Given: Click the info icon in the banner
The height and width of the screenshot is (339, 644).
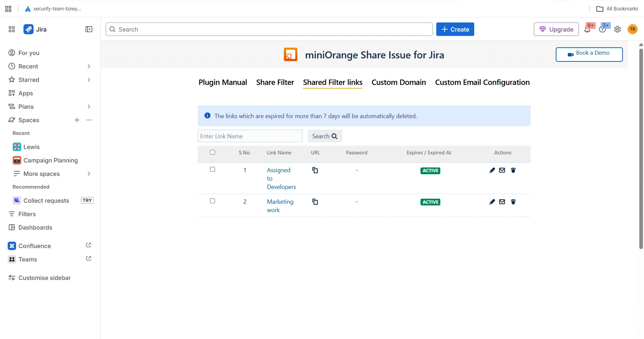Looking at the screenshot, I should click(207, 116).
